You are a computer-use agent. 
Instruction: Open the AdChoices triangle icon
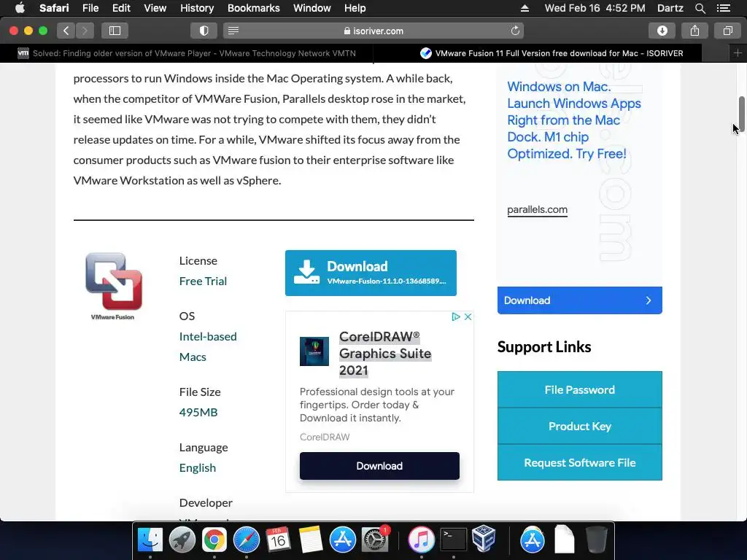pyautogui.click(x=455, y=316)
